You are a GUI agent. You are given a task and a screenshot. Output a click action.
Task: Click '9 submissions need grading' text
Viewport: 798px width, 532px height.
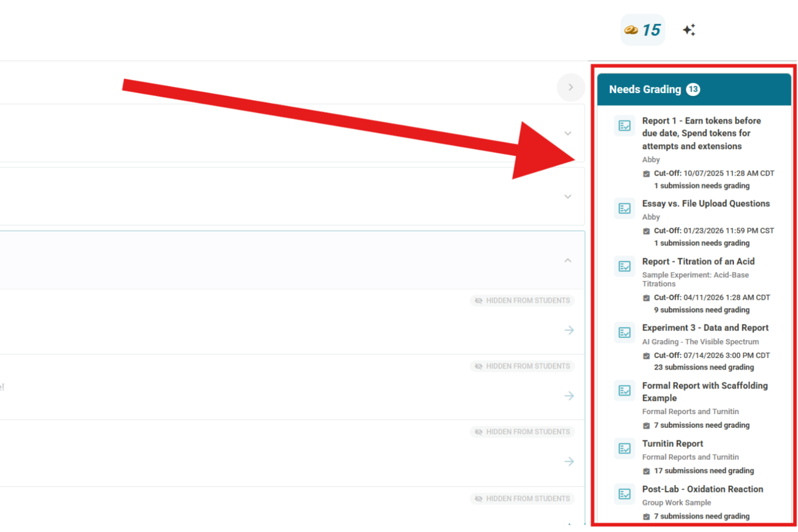tap(701, 310)
